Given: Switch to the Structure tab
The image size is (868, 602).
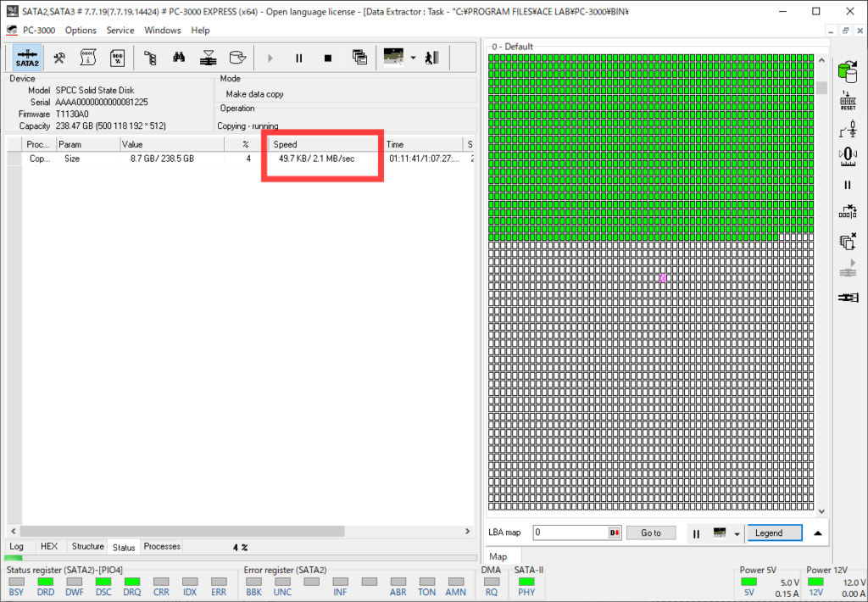Looking at the screenshot, I should [87, 546].
